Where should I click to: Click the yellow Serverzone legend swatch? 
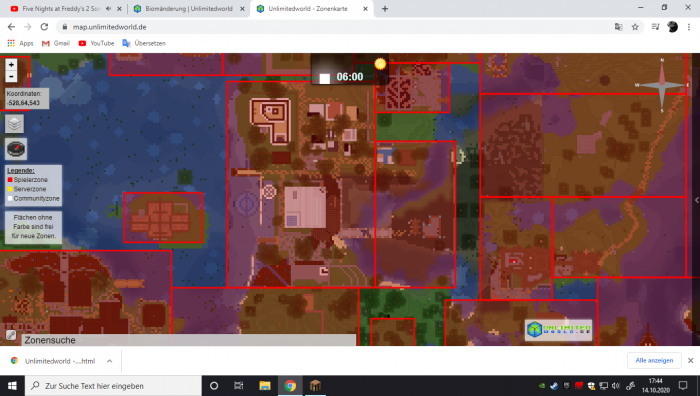click(x=10, y=189)
